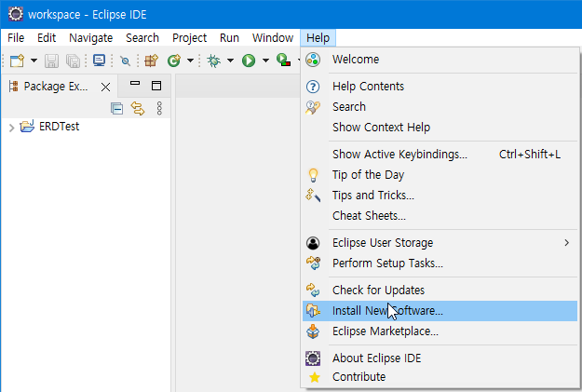Open the Debug dropdown arrow
The width and height of the screenshot is (582, 392).
[230, 61]
